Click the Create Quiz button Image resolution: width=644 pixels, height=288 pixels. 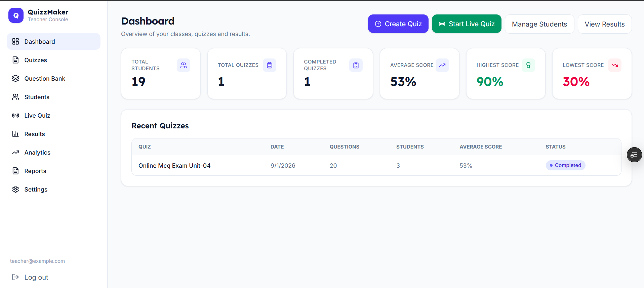pos(398,24)
